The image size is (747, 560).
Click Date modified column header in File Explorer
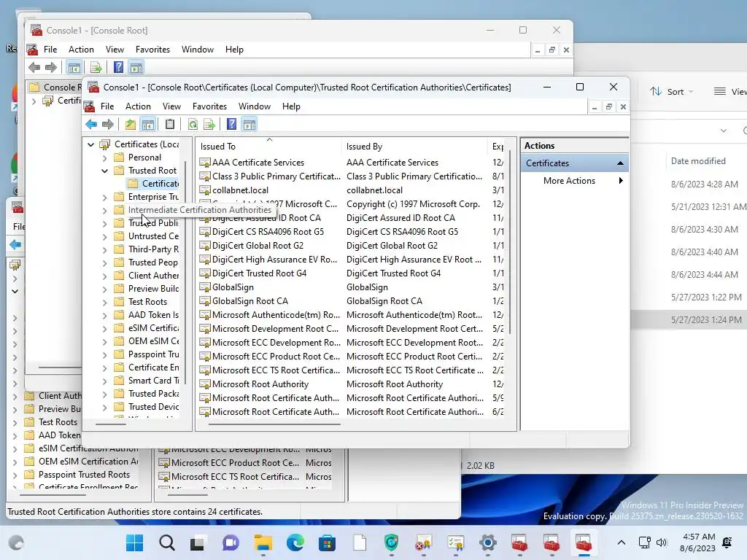(698, 161)
